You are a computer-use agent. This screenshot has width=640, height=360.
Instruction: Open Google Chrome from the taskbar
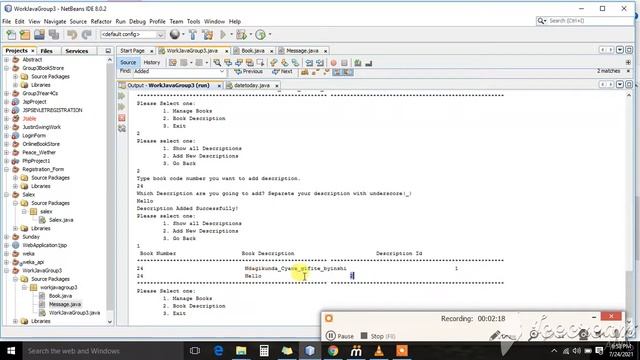pyautogui.click(x=333, y=351)
